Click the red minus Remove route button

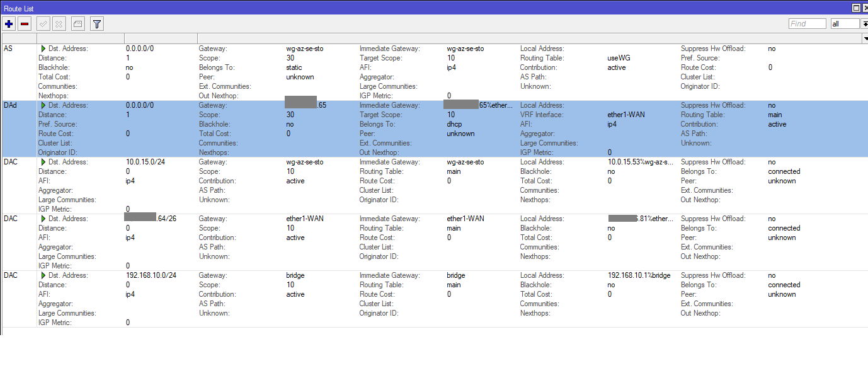(x=25, y=24)
